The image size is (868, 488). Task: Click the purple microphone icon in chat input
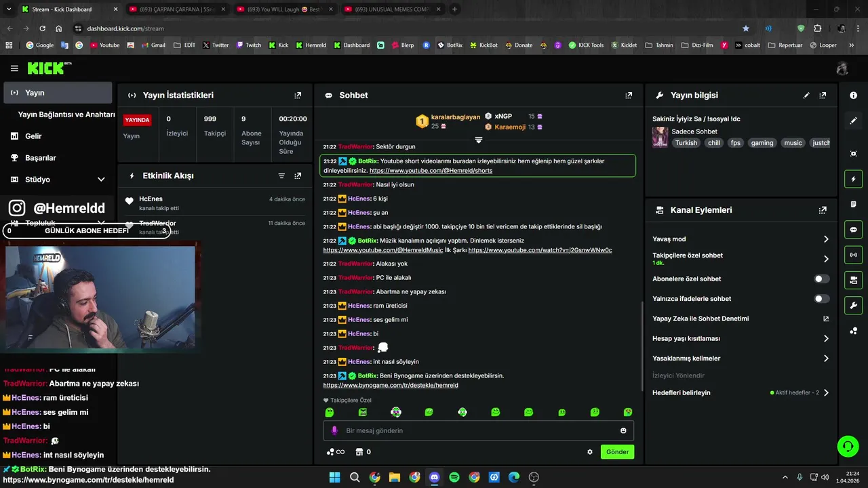[334, 430]
